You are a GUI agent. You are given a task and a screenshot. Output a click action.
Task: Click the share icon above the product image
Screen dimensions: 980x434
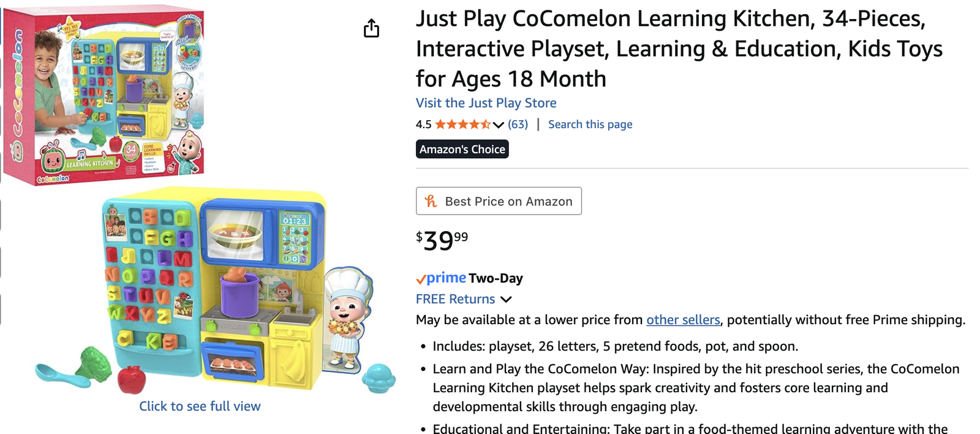pyautogui.click(x=371, y=28)
